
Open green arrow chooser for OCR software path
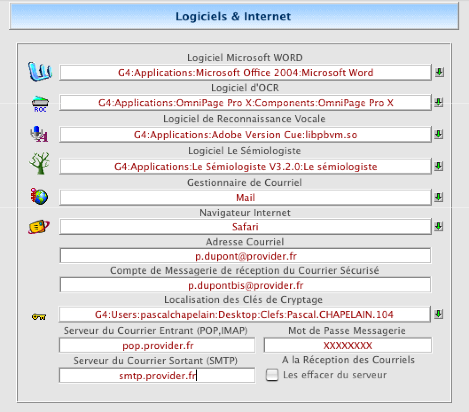tap(439, 102)
